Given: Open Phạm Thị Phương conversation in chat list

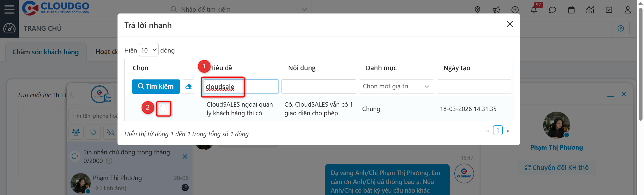Looking at the screenshot, I should pos(130,183).
